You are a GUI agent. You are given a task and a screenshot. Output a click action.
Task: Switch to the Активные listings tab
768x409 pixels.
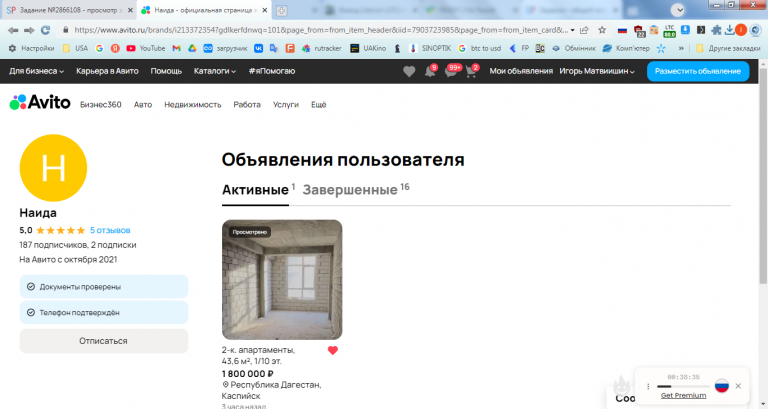pos(255,190)
